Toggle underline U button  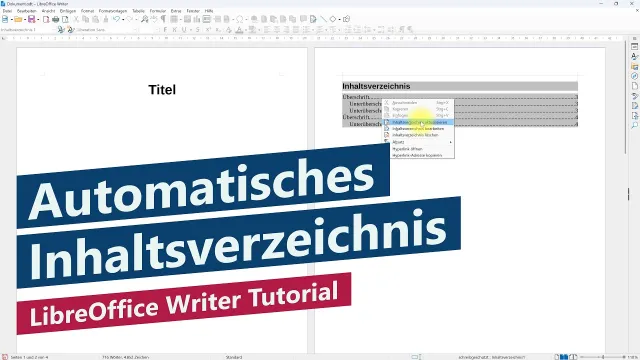click(184, 29)
